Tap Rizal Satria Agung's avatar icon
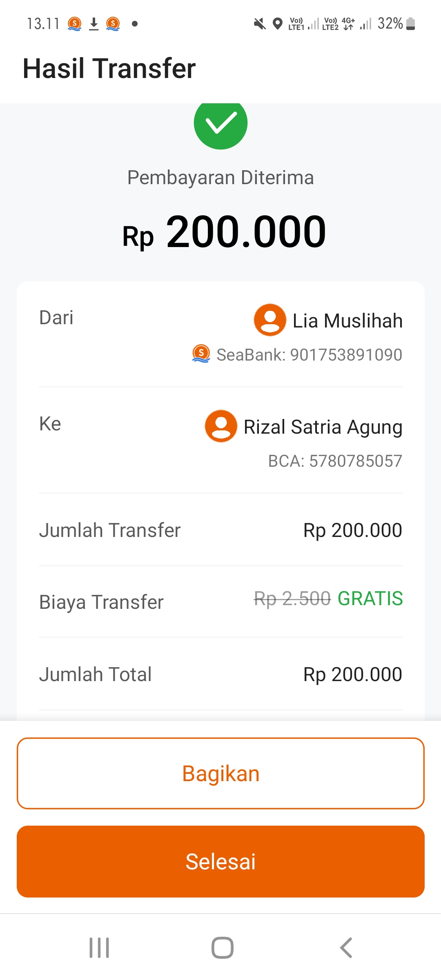The width and height of the screenshot is (441, 980). (221, 426)
